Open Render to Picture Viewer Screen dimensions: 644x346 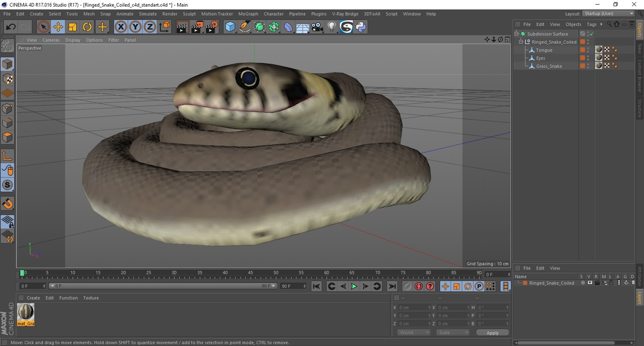(x=197, y=27)
